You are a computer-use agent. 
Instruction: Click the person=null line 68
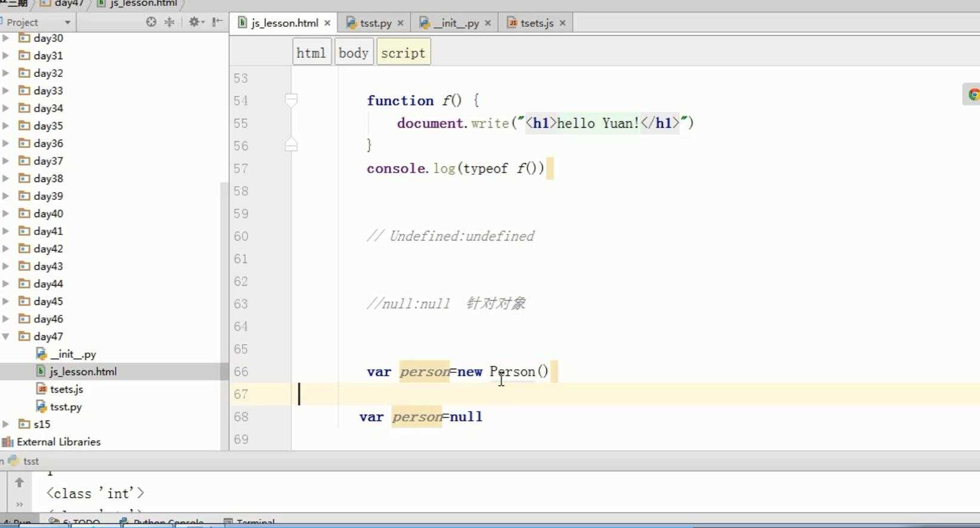(x=421, y=416)
